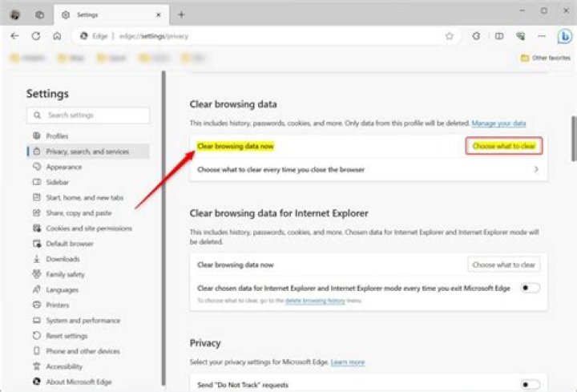577x392 pixels.
Task: Click the settings sidebar scrollbar
Action: (163, 228)
